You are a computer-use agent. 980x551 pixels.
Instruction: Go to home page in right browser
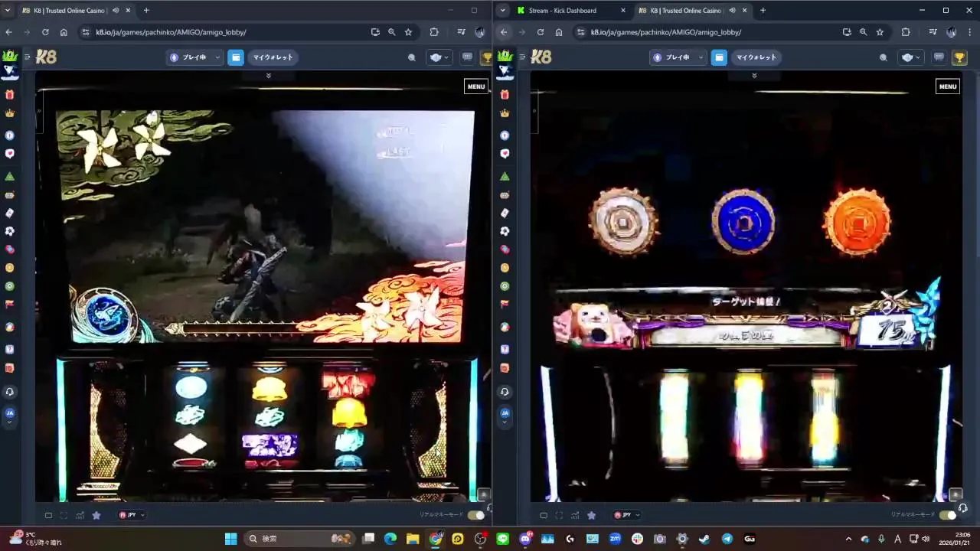coord(559,32)
